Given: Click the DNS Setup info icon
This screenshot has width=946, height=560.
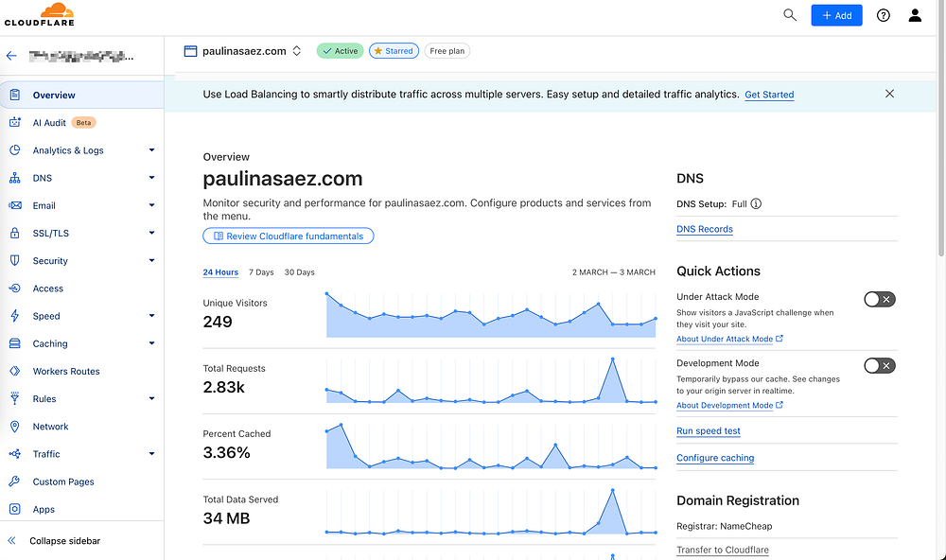Looking at the screenshot, I should 756,203.
